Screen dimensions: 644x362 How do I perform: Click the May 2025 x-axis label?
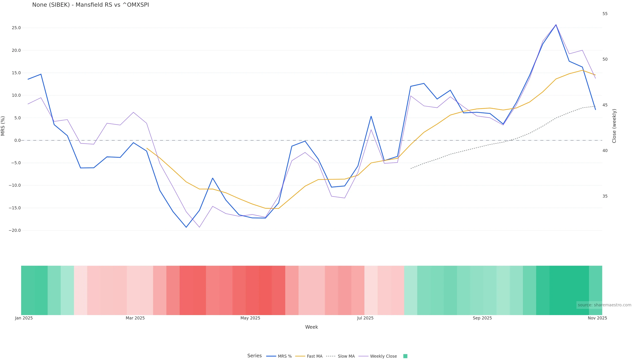click(x=250, y=318)
